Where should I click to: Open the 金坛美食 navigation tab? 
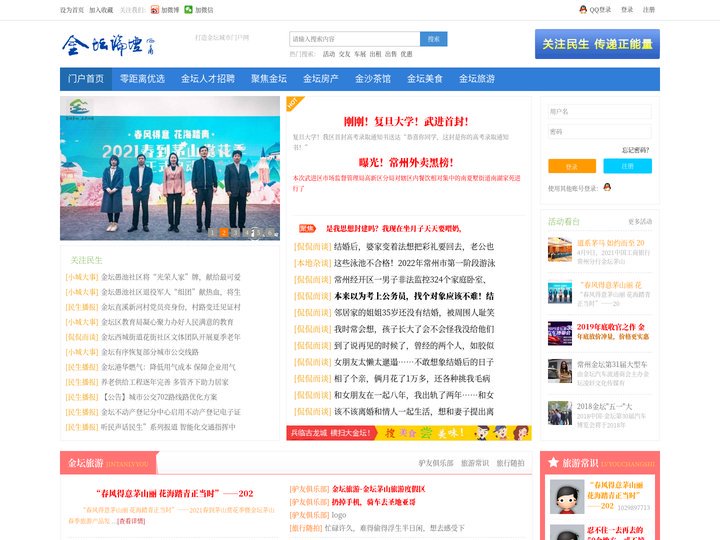425,79
